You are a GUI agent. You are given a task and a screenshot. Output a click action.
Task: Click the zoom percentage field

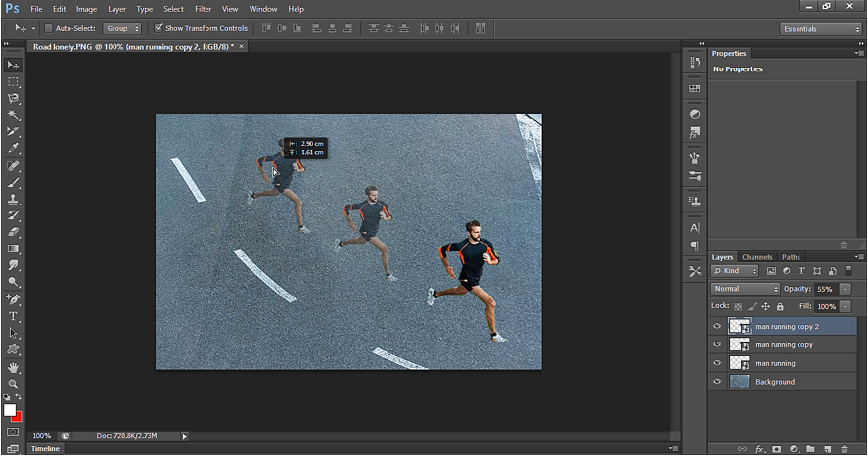click(x=41, y=436)
